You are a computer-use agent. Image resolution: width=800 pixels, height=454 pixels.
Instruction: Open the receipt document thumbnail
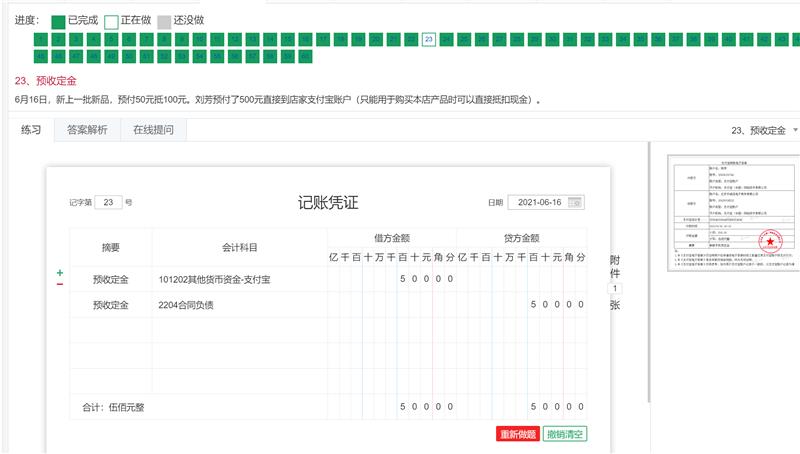point(737,211)
